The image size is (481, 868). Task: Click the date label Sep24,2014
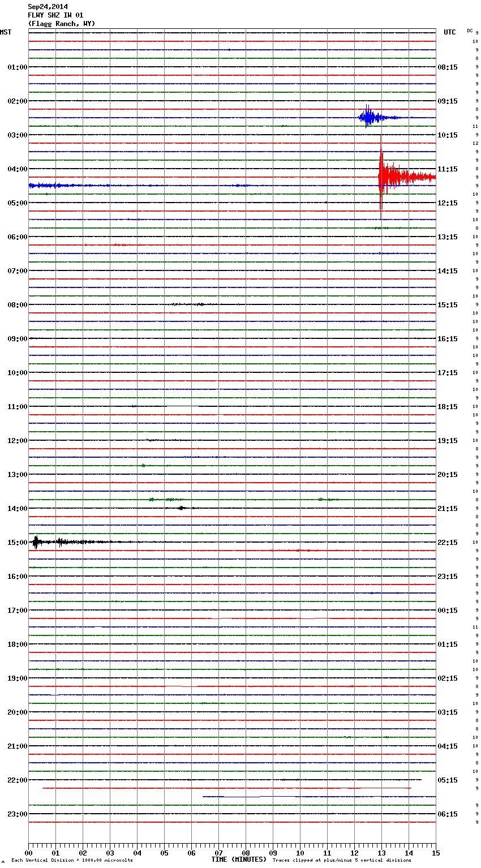pyautogui.click(x=48, y=7)
